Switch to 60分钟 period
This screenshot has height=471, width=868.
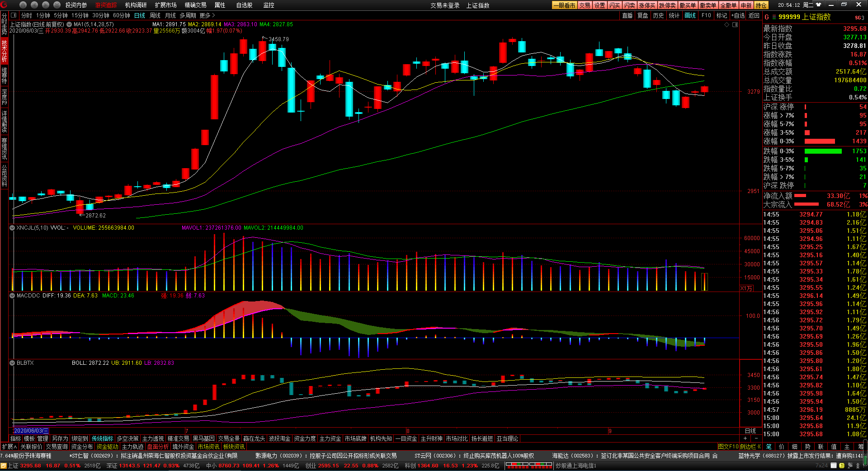pos(122,15)
